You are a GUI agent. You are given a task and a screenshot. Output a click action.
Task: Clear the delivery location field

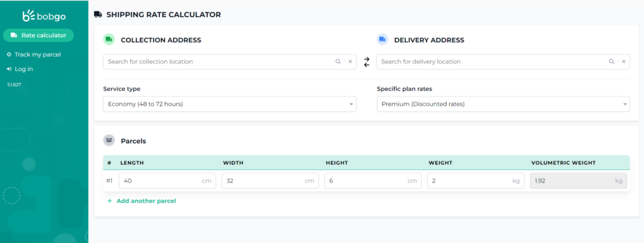pyautogui.click(x=623, y=62)
